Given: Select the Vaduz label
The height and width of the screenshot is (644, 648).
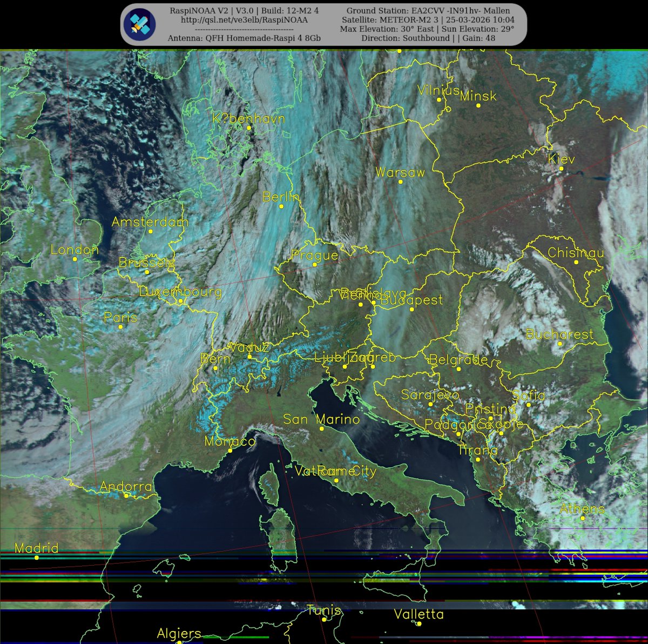Looking at the screenshot, I should [x=249, y=347].
